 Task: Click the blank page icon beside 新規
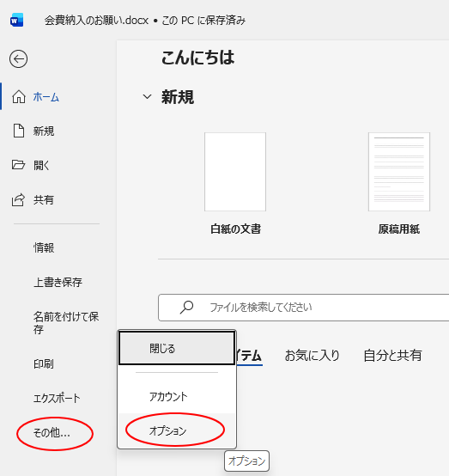tap(19, 131)
